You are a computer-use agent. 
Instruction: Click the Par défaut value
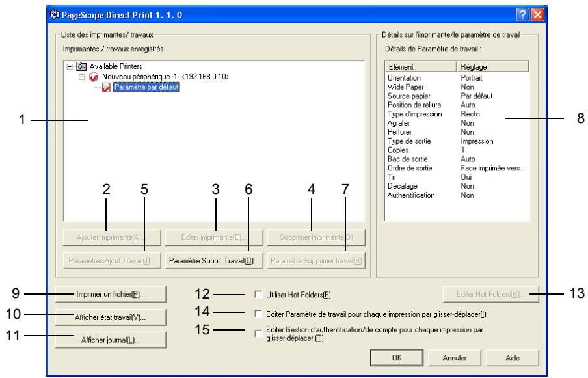coord(477,96)
